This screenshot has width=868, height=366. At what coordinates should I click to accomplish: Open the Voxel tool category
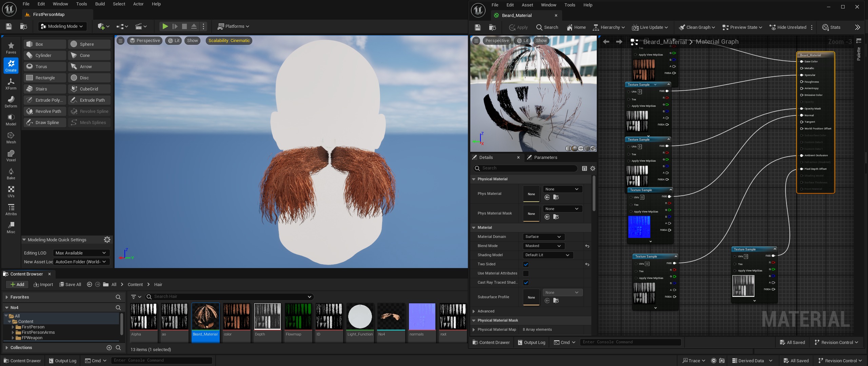point(11,155)
